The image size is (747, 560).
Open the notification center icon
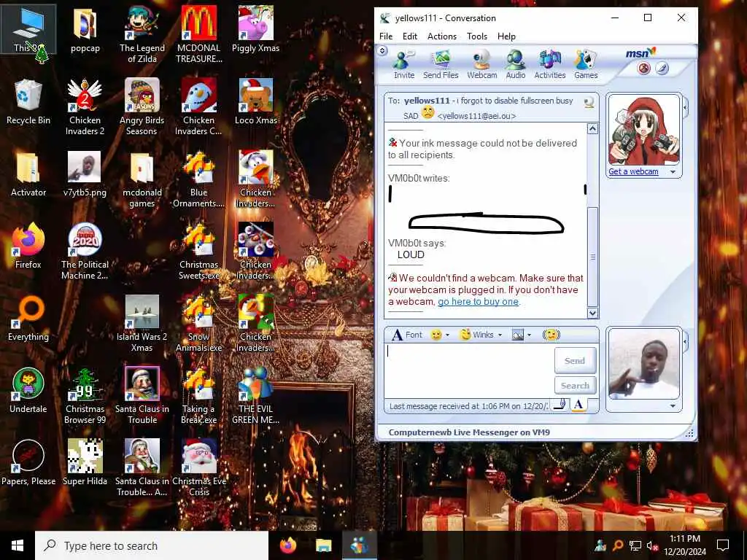click(723, 545)
